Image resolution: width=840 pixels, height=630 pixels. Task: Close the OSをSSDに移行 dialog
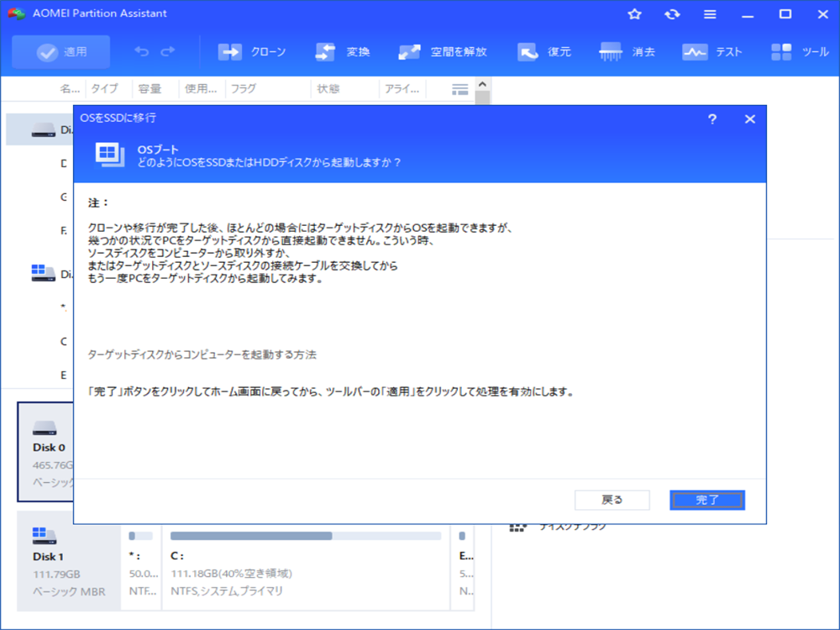pos(750,119)
